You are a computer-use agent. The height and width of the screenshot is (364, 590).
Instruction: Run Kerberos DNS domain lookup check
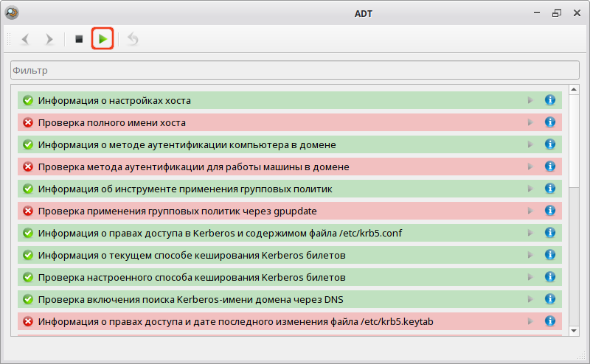530,299
